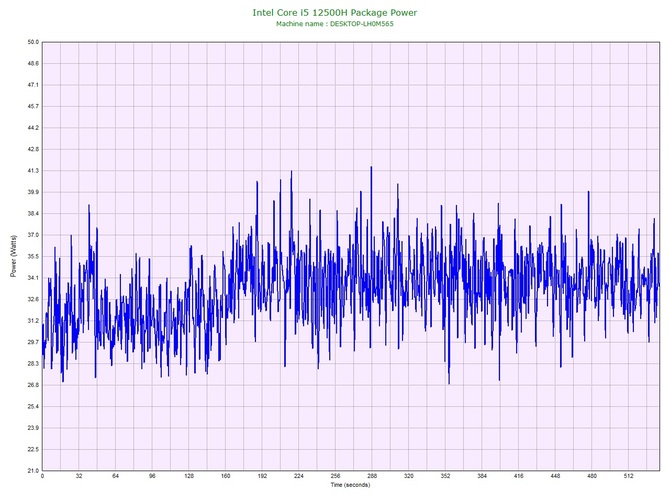The height and width of the screenshot is (502, 670).
Task: Click the 320 time axis tick label
Action: pos(409,476)
